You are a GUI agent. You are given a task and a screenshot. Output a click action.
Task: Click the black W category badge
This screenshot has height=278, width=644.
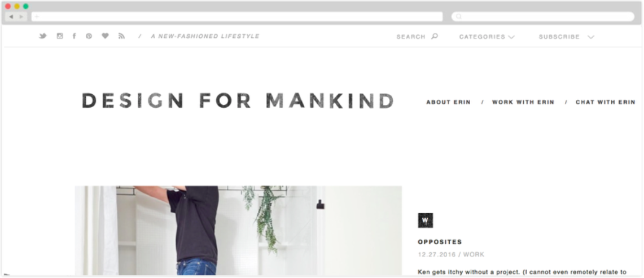(x=425, y=220)
